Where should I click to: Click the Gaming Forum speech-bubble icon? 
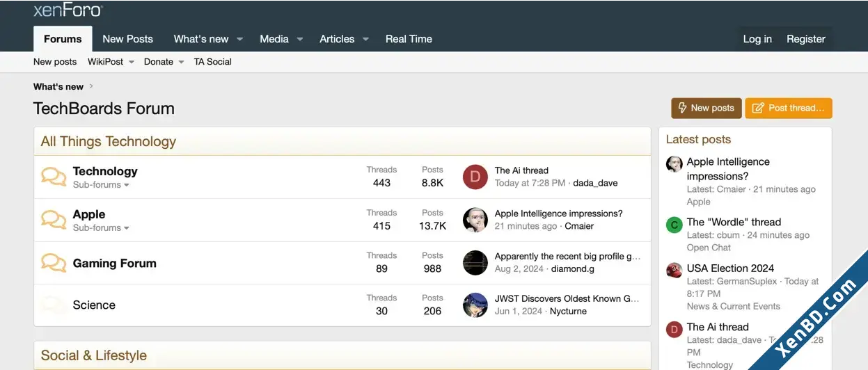[x=54, y=263]
